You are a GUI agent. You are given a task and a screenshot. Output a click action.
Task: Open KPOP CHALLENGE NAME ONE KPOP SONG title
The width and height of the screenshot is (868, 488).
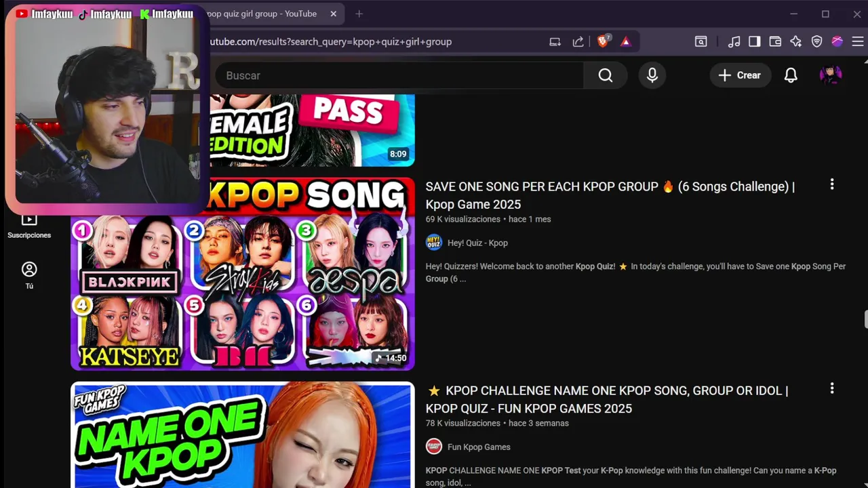pyautogui.click(x=607, y=399)
